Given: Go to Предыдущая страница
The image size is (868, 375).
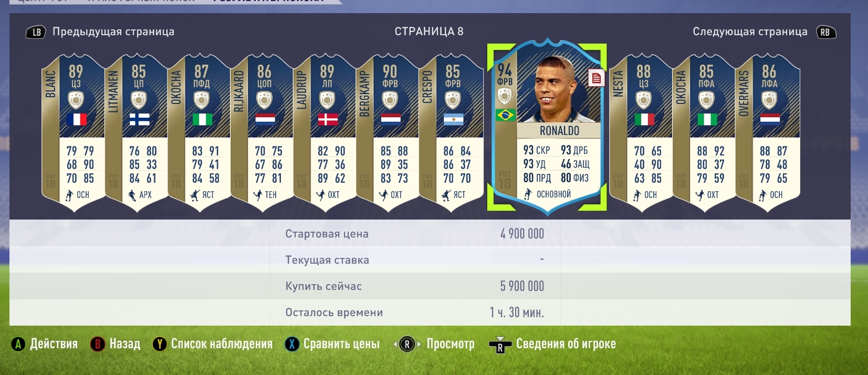Looking at the screenshot, I should [x=113, y=32].
